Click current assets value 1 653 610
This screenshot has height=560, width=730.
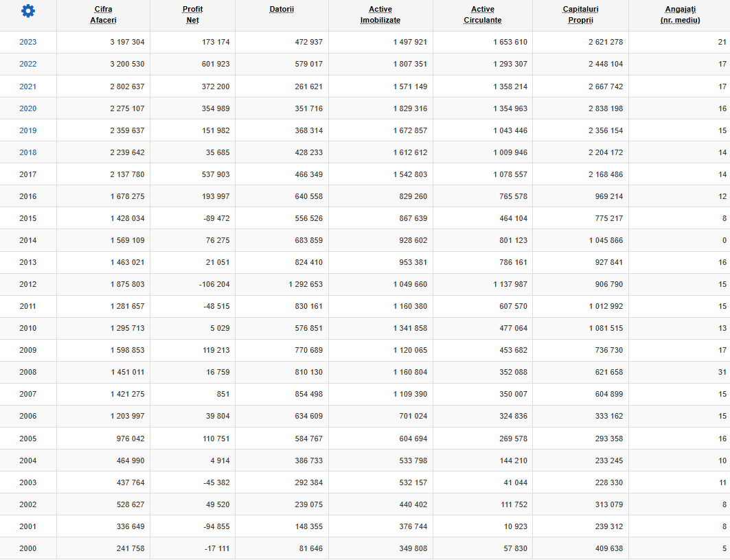(510, 43)
